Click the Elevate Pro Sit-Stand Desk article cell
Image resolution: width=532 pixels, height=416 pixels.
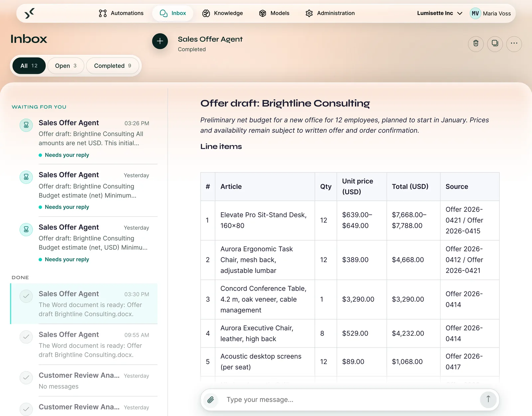tap(265, 220)
